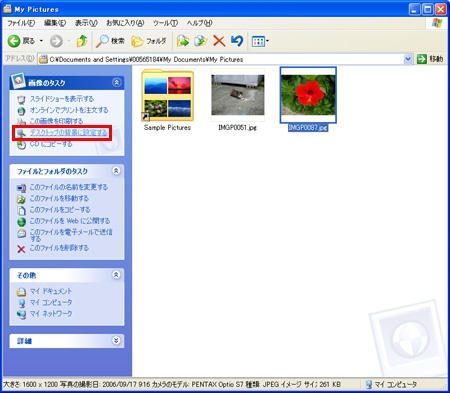Click the copy file task icon
The height and width of the screenshot is (393, 450).
[x=21, y=211]
